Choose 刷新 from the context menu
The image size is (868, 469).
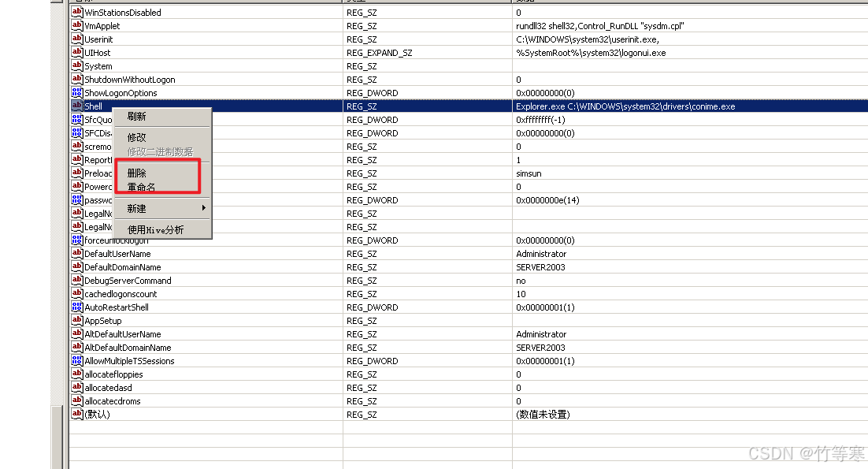point(137,117)
